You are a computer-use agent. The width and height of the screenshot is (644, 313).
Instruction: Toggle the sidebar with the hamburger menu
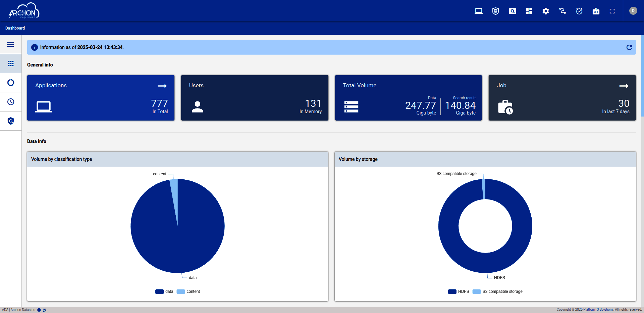10,44
